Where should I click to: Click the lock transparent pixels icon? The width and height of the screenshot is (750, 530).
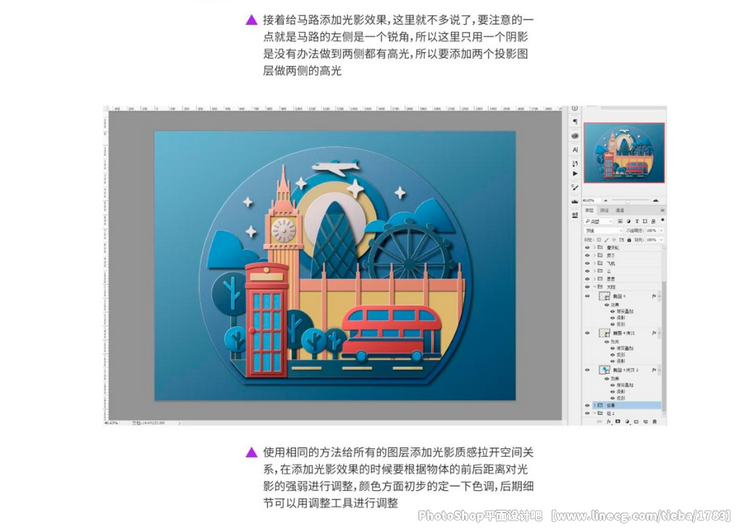(x=599, y=240)
